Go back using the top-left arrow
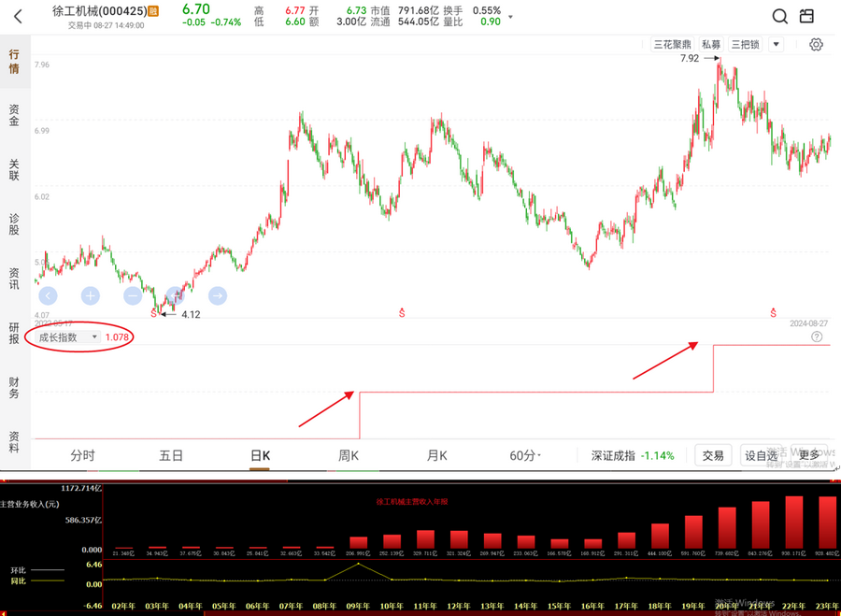Screen dimensions: 841x616 click(17, 16)
